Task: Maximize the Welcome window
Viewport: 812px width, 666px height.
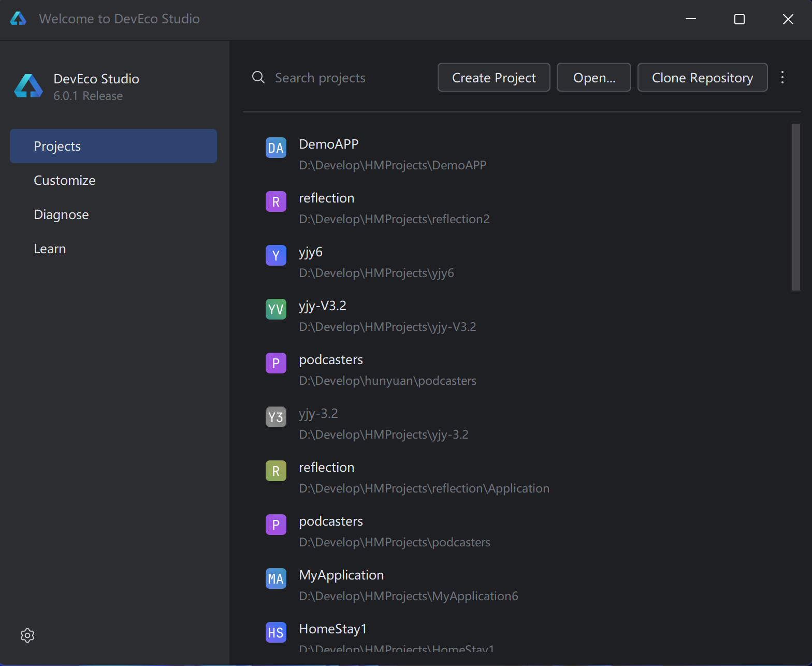Action: 740,19
